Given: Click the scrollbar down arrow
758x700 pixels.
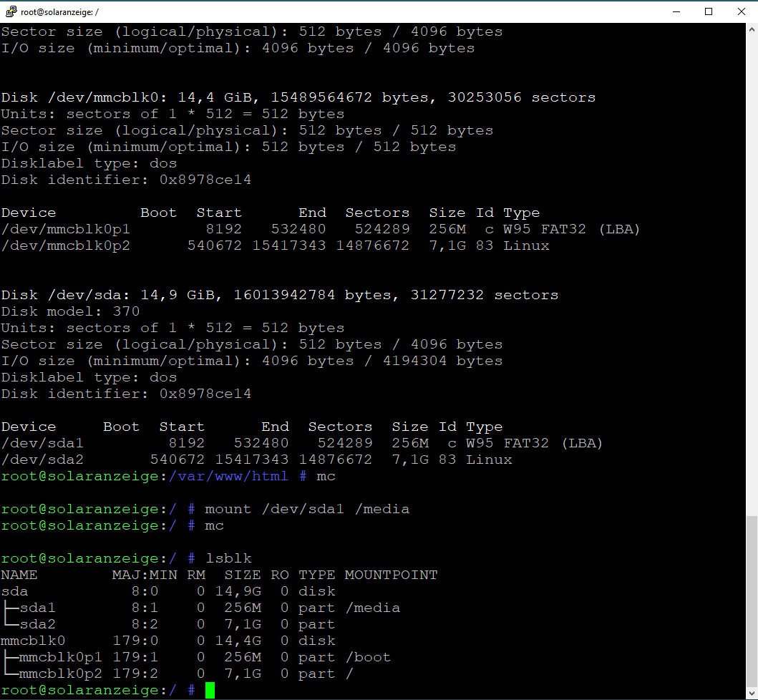Looking at the screenshot, I should click(751, 692).
